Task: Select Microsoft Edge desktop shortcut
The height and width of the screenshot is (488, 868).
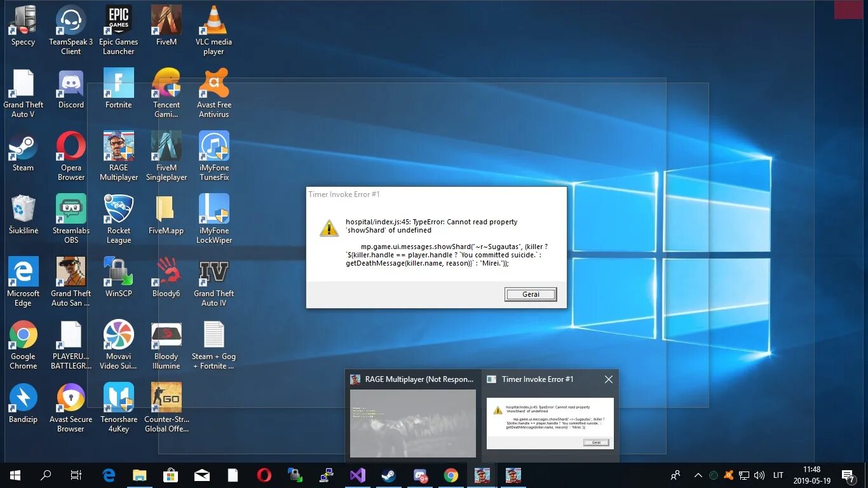Action: (x=23, y=281)
